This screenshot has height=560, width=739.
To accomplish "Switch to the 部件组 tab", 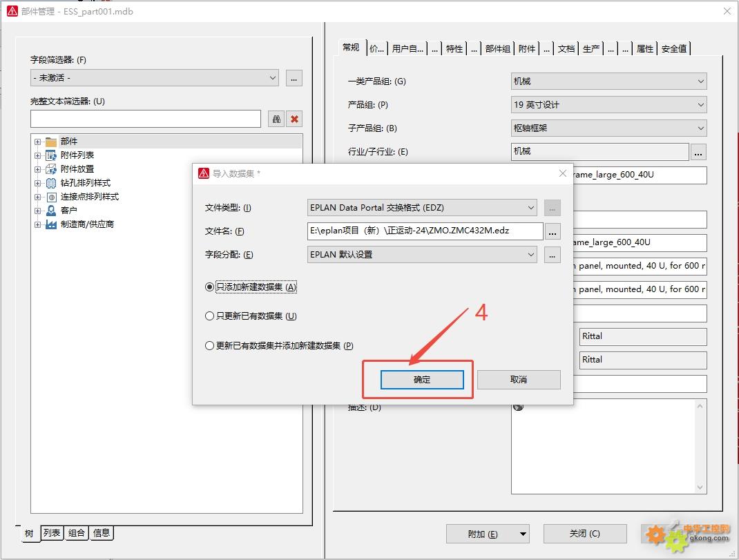I will [498, 48].
